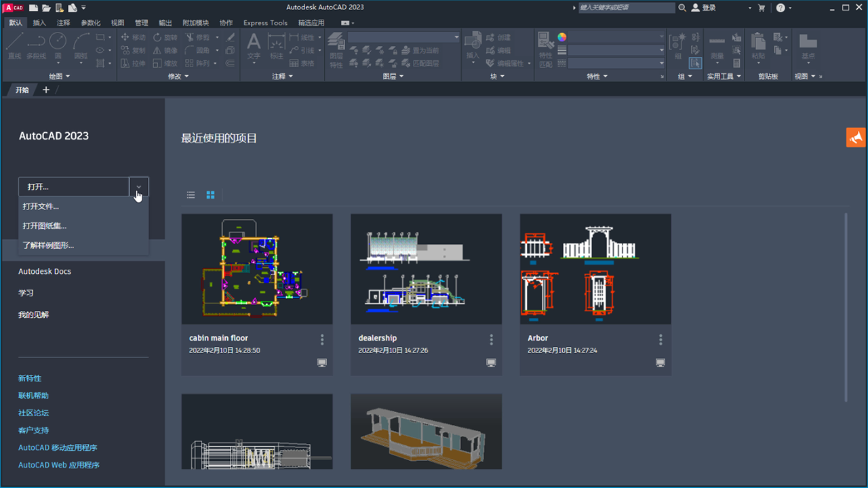Image resolution: width=868 pixels, height=488 pixels.
Task: Open the orange announcements megaphone icon
Action: [856, 137]
